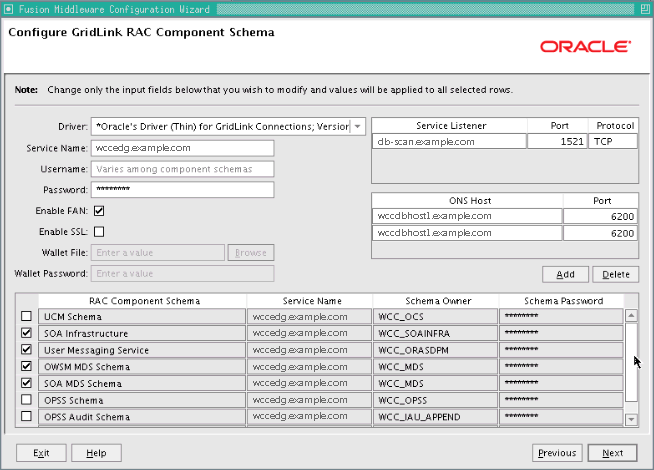Uncheck the SOA MDS Schema checkbox
Image resolution: width=654 pixels, height=470 pixels.
click(26, 383)
